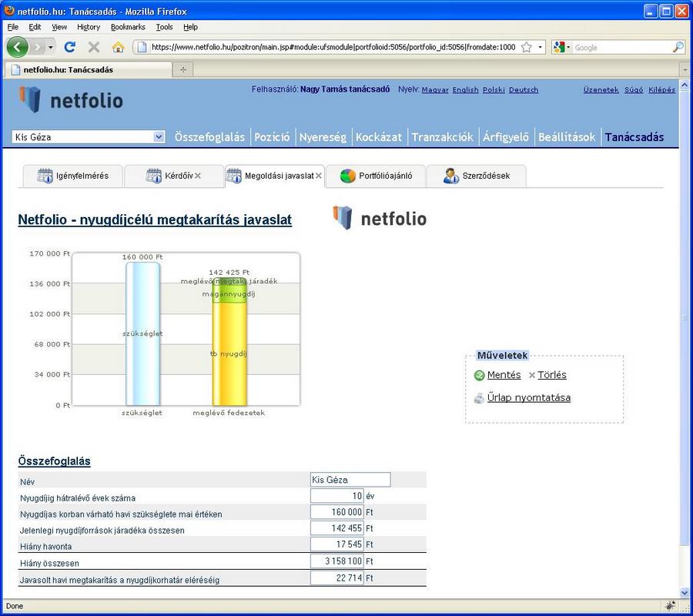
Task: Click the Űrlap nyomtatása print link
Action: 528,397
